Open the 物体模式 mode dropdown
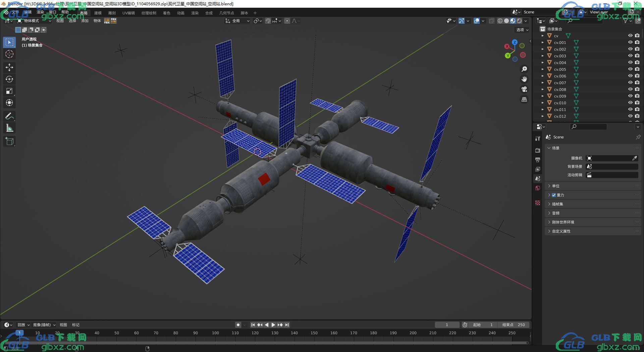644x352 pixels. [x=34, y=21]
